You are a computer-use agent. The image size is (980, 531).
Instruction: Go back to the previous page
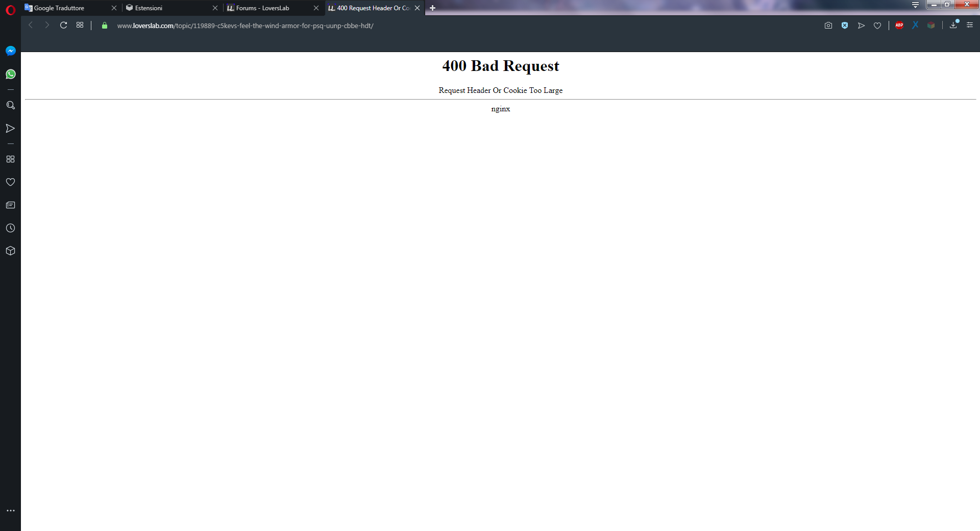(x=31, y=25)
